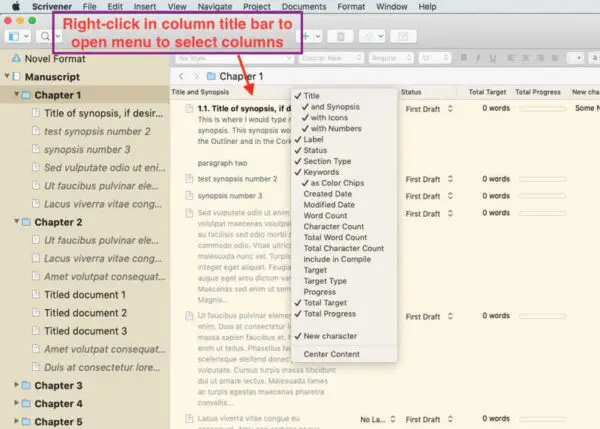Click the Chapter 3 folder icon in binder
The image size is (600, 429).
[x=26, y=385]
